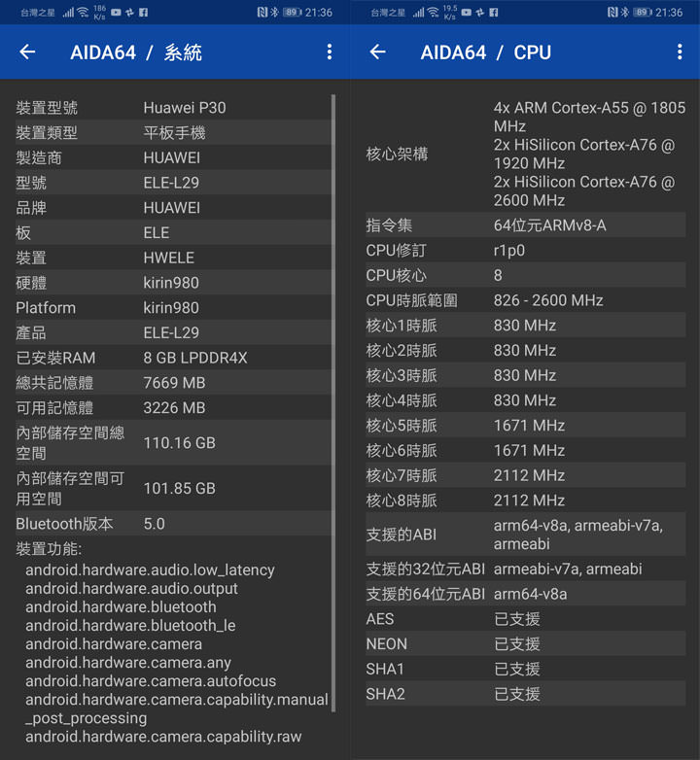Open overflow menu on CPU screen
Screen dimensions: 700x760
pyautogui.click(x=680, y=52)
